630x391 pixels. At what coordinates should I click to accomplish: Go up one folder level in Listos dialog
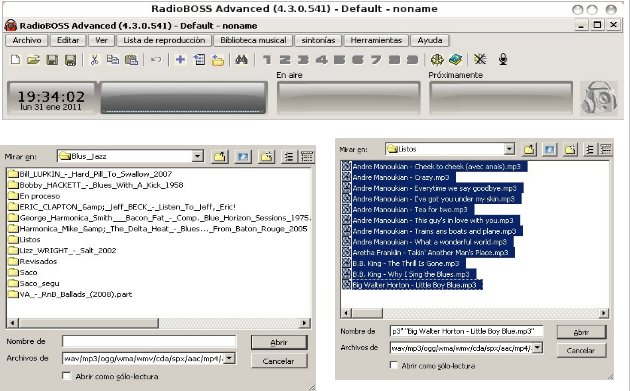(x=529, y=149)
